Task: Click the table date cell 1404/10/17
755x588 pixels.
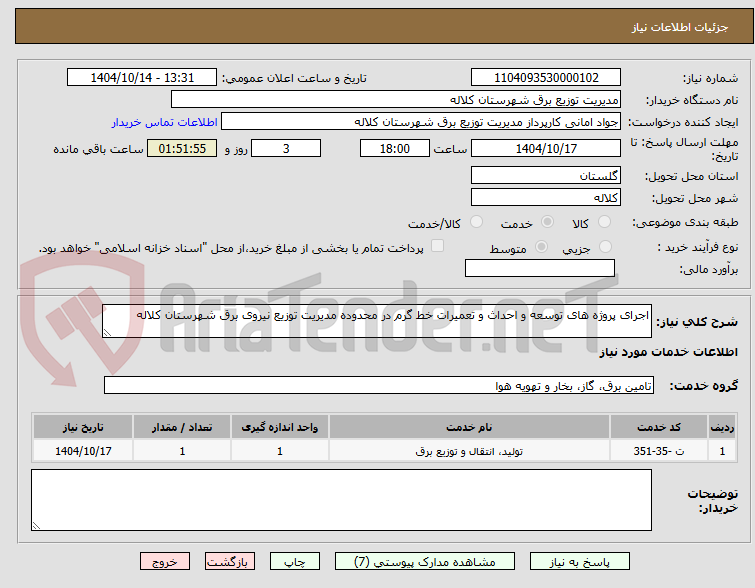Action: 83,451
